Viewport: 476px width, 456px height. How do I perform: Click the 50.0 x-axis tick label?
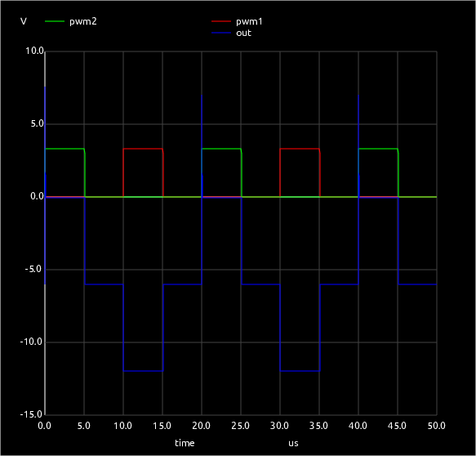(437, 426)
